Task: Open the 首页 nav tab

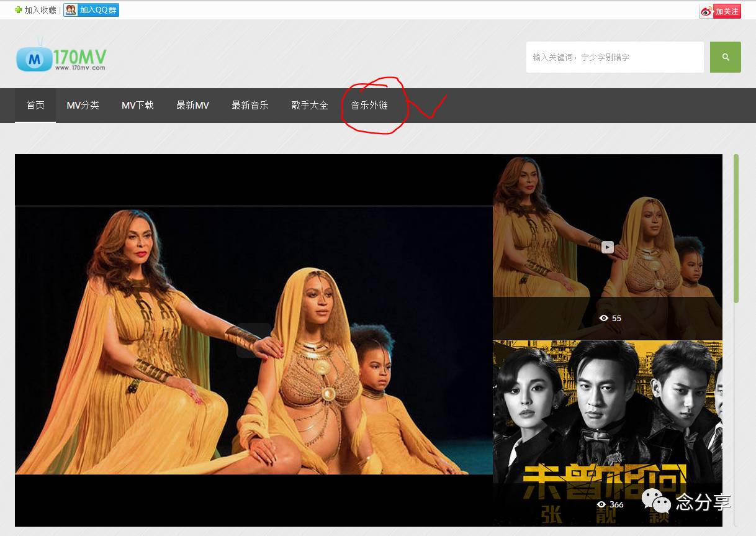Action: coord(35,106)
